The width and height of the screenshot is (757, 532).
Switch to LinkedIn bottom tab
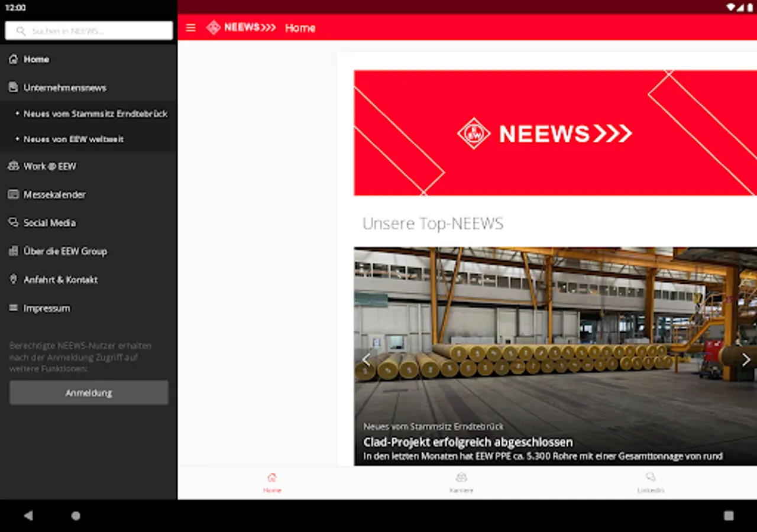651,482
